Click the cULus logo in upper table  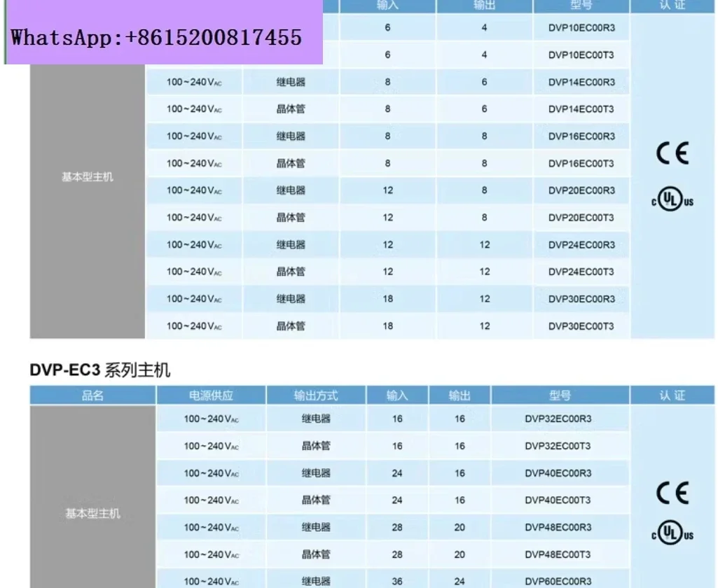tap(672, 199)
